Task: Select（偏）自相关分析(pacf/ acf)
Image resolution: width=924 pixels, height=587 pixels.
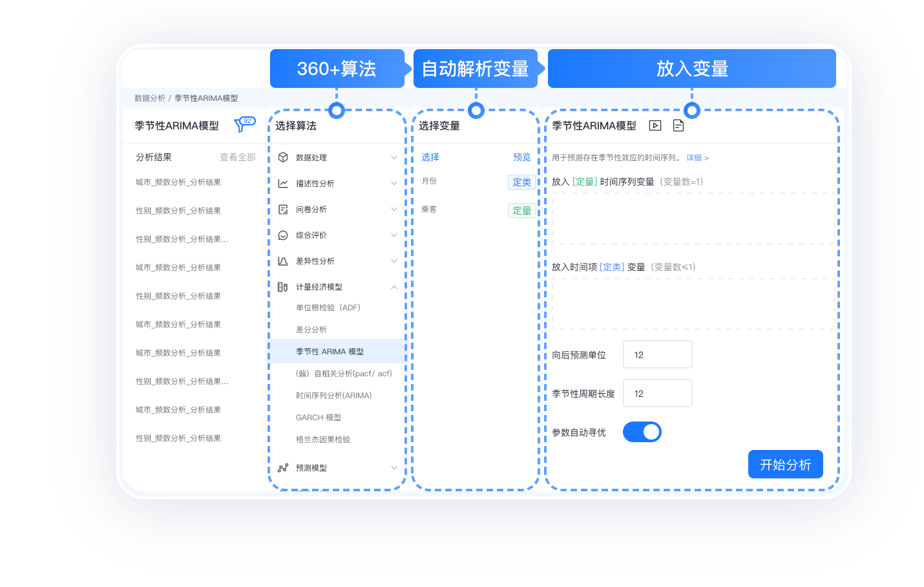Action: (344, 374)
